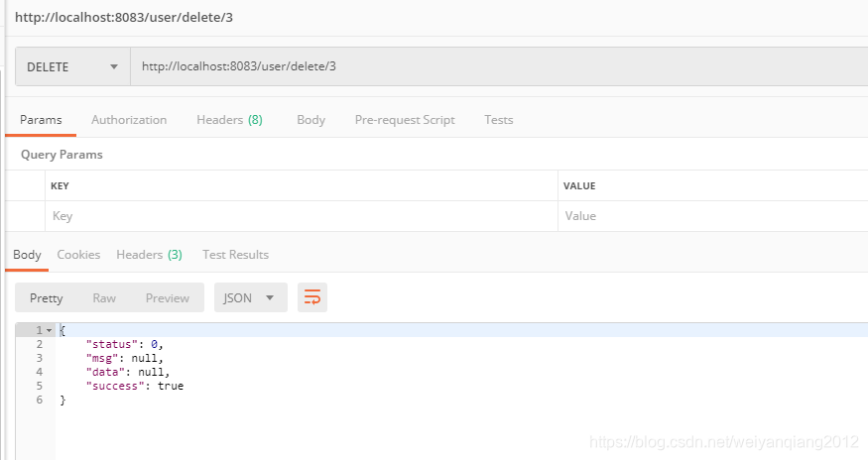Image resolution: width=868 pixels, height=460 pixels.
Task: Click the "status": 0 response line
Action: [125, 344]
